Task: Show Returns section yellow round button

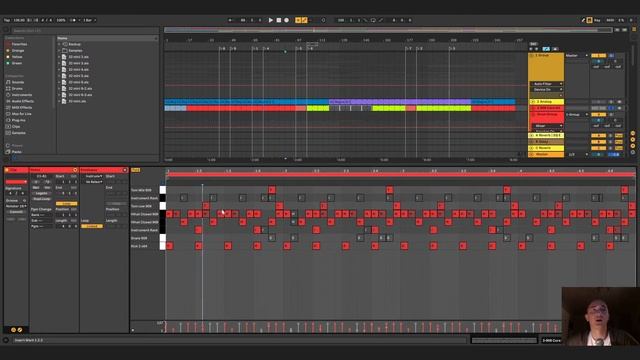Action: click(x=633, y=140)
